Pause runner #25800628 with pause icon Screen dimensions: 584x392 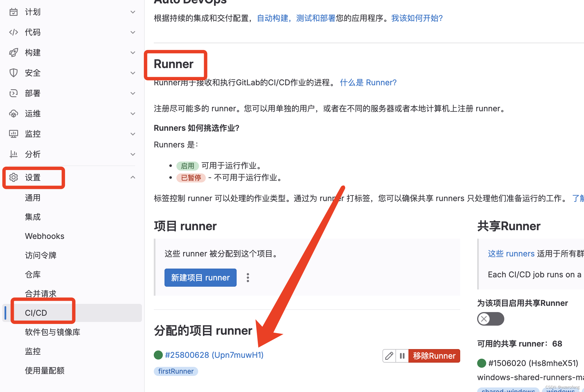[x=402, y=356]
